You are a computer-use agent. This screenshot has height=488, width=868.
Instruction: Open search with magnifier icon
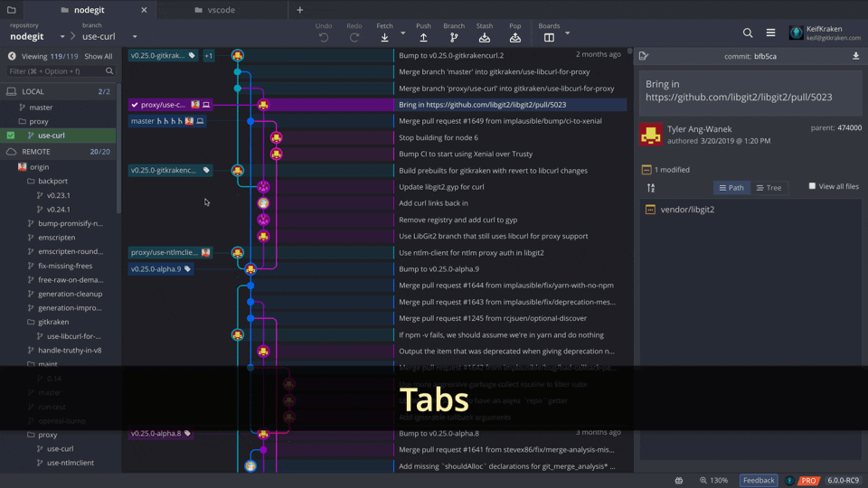(x=748, y=33)
